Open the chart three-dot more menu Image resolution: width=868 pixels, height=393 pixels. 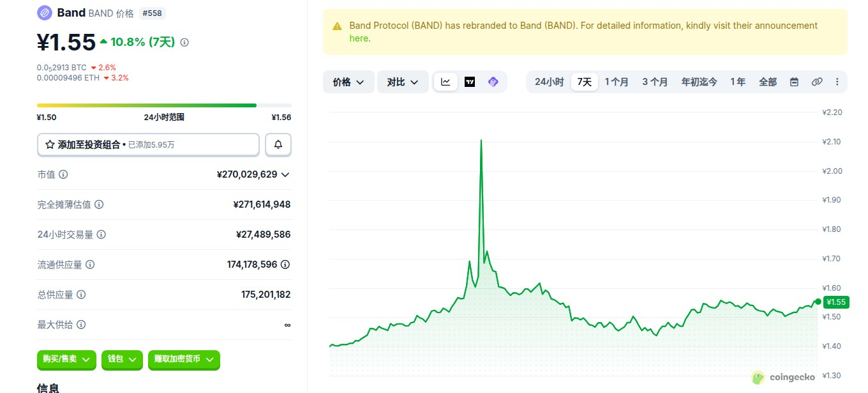pyautogui.click(x=837, y=82)
